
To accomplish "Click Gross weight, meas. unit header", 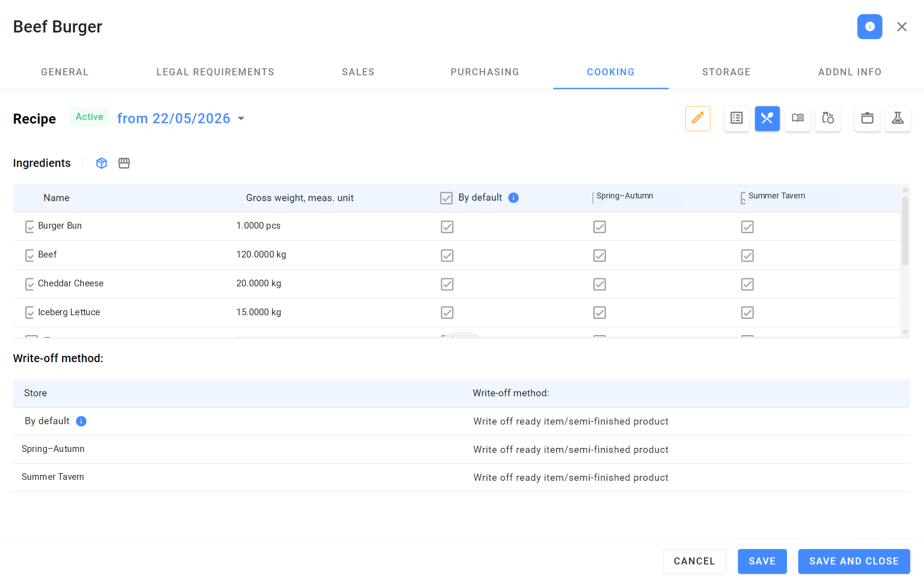I will 300,198.
